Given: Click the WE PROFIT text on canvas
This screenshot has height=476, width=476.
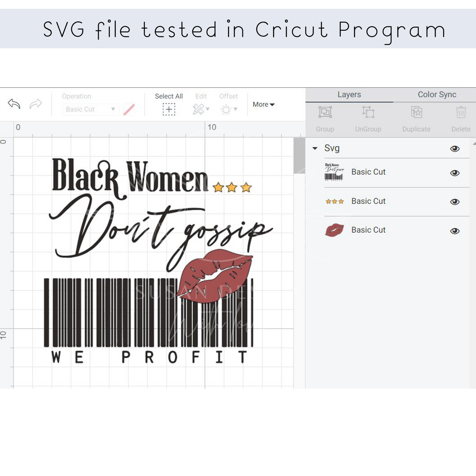Looking at the screenshot, I should click(149, 357).
